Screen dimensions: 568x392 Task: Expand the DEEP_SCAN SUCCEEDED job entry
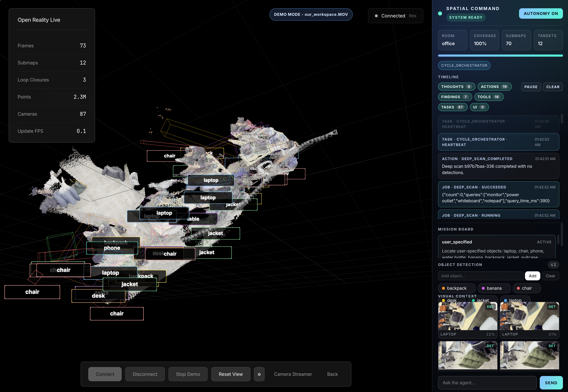point(498,194)
